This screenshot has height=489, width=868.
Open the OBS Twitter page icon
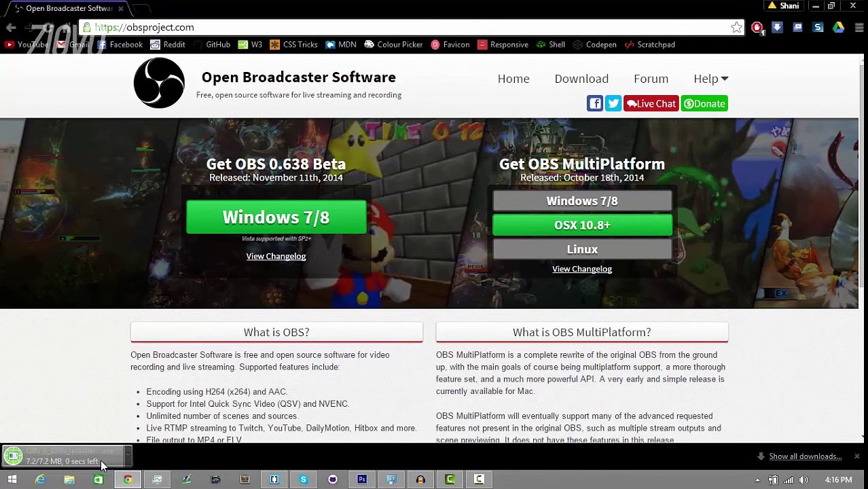pos(613,103)
